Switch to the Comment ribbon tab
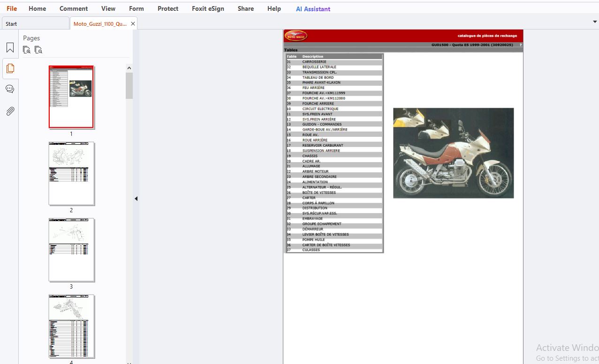599x364 pixels. coord(74,8)
